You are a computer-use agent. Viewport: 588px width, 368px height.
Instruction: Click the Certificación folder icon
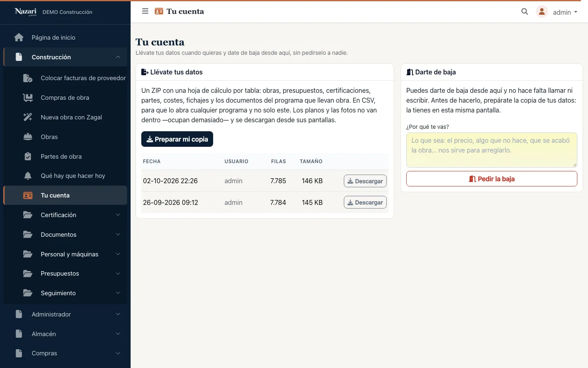click(28, 215)
